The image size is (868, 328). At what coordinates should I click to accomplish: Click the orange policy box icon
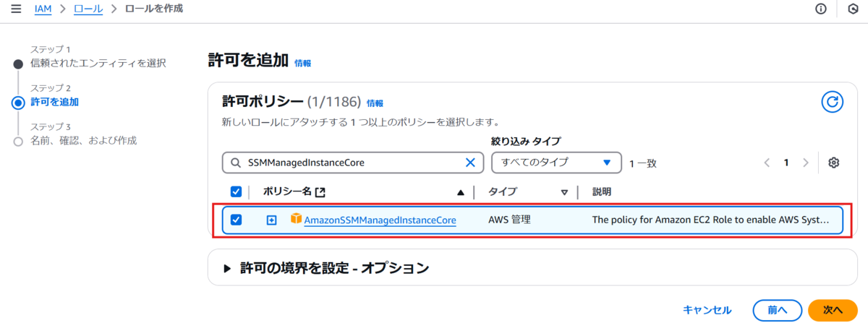click(296, 218)
